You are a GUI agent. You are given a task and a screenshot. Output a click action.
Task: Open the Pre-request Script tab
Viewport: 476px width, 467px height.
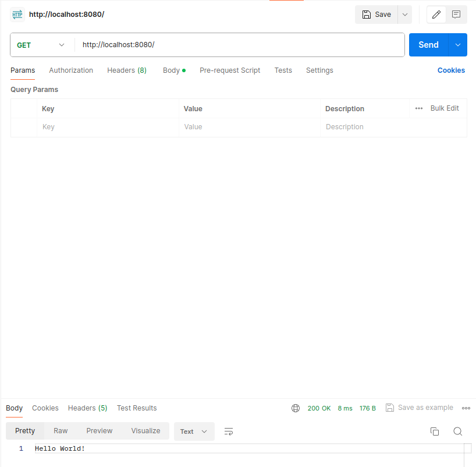(230, 70)
